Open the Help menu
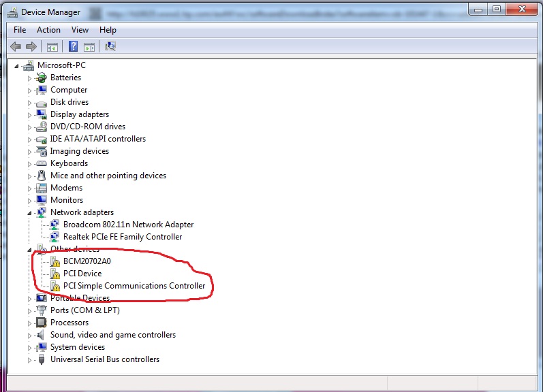 [x=108, y=30]
